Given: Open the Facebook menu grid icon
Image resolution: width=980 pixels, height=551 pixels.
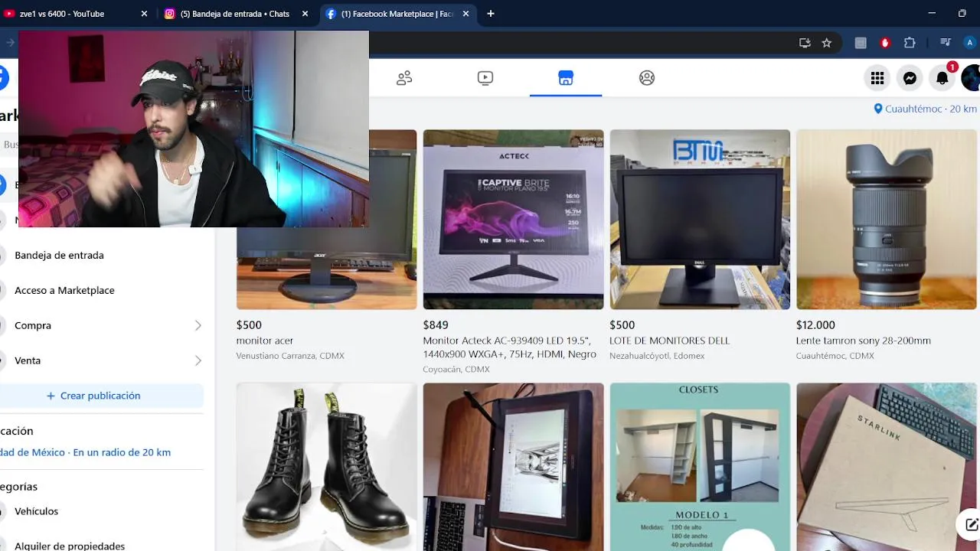Looking at the screenshot, I should pos(877,78).
